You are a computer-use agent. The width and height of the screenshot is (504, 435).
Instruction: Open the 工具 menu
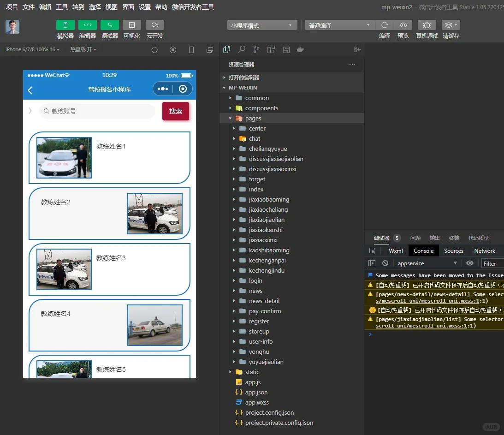coord(62,7)
